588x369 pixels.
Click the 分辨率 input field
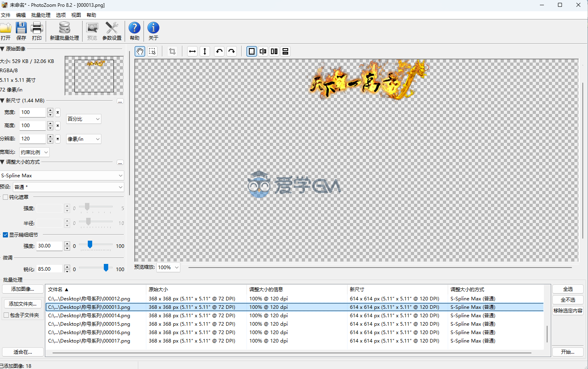[33, 139]
